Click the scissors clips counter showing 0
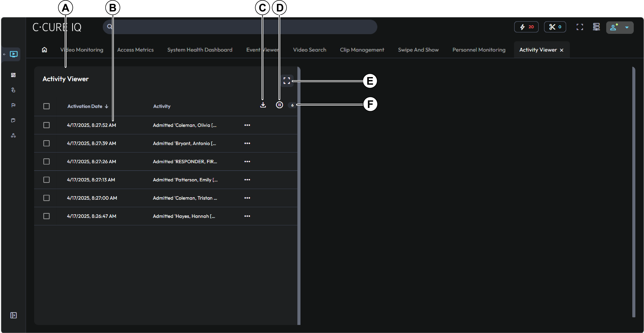The width and height of the screenshot is (644, 333). pos(555,27)
